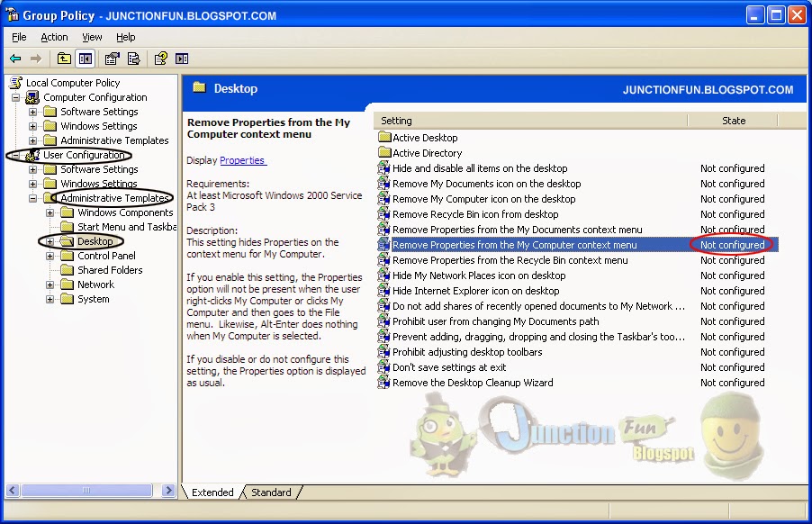Select Windows Settings under User Configuration

(x=99, y=184)
